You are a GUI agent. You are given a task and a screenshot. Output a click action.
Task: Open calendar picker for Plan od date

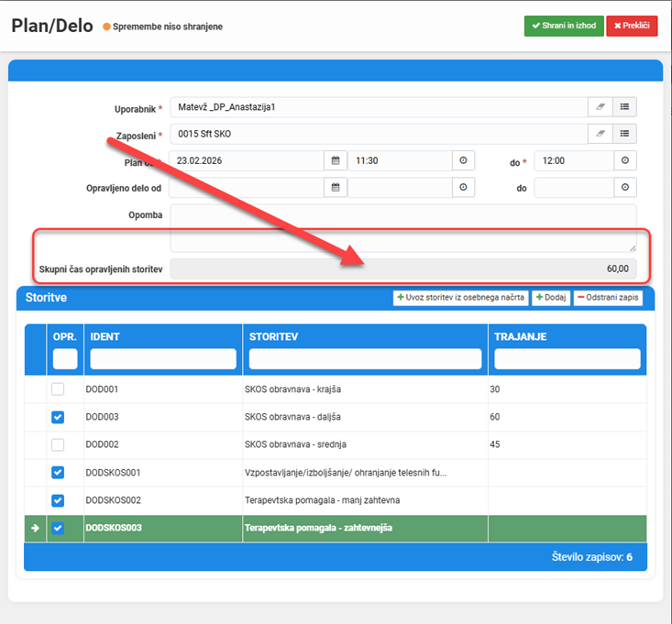(336, 160)
